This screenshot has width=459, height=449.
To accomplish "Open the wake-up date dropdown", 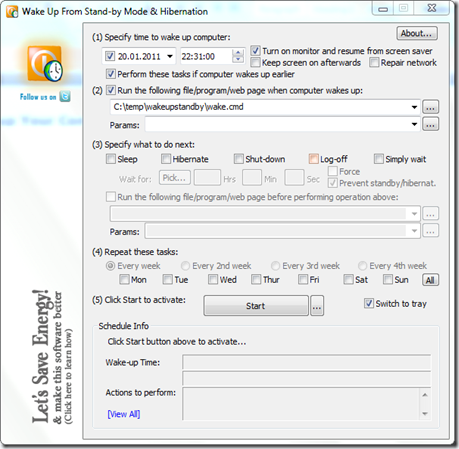I will coord(170,56).
